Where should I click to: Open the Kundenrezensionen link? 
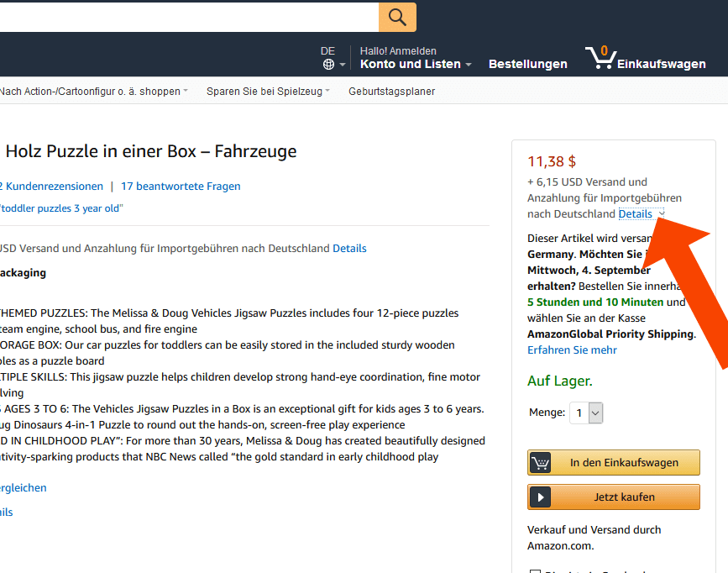pyautogui.click(x=54, y=187)
